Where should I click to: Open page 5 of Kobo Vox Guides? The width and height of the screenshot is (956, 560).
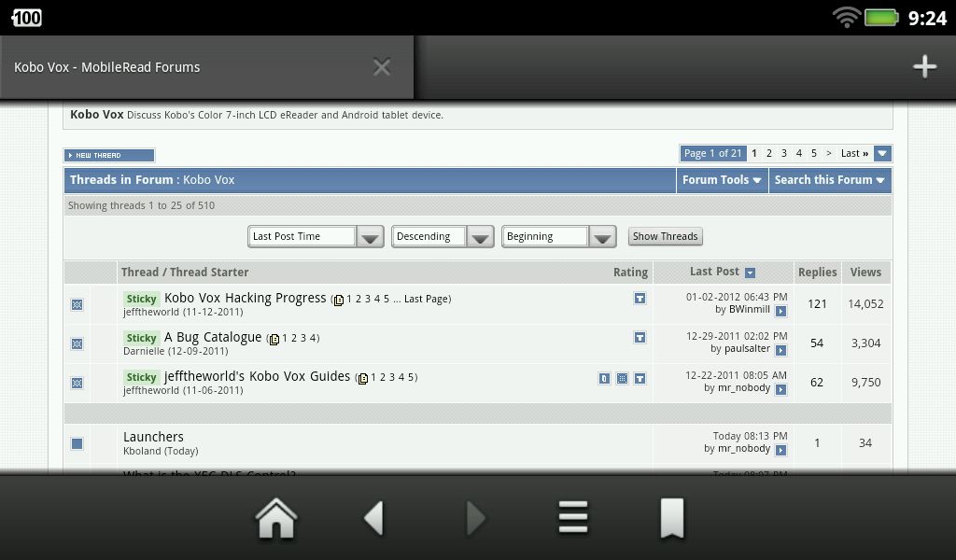pyautogui.click(x=411, y=378)
